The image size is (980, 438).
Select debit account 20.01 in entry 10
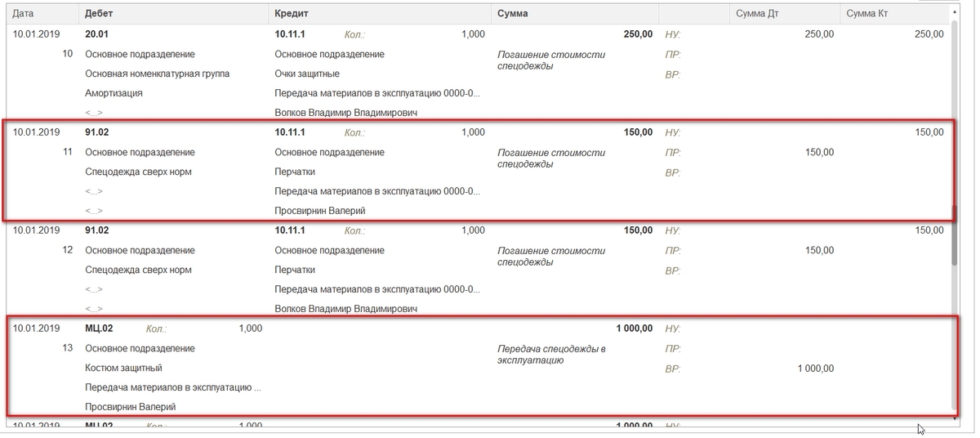pyautogui.click(x=97, y=34)
